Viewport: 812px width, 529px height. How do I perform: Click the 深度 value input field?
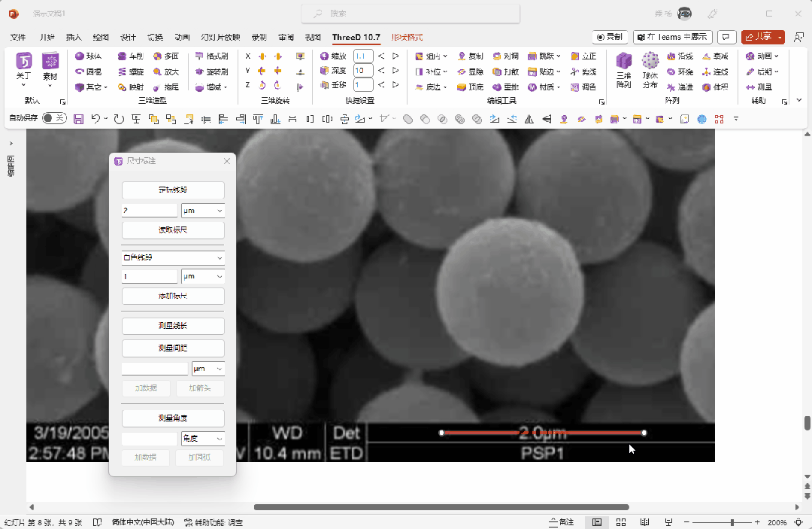[363, 71]
